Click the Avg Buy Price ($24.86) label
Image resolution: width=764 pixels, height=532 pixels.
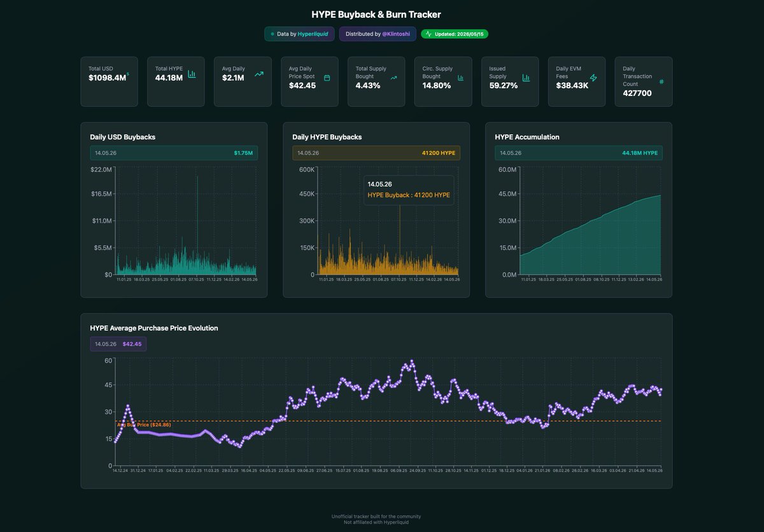144,424
